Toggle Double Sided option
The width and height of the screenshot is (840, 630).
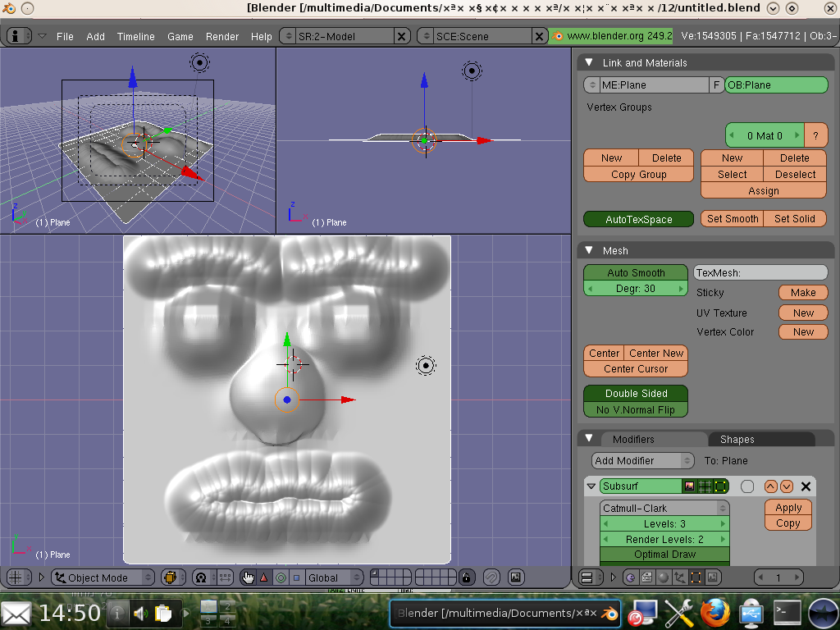(x=636, y=393)
